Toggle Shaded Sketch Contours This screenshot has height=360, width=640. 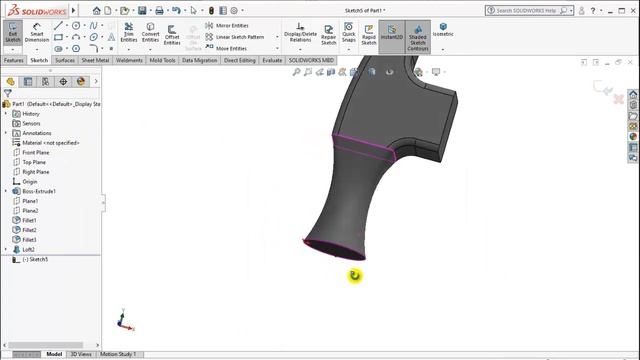pyautogui.click(x=418, y=37)
